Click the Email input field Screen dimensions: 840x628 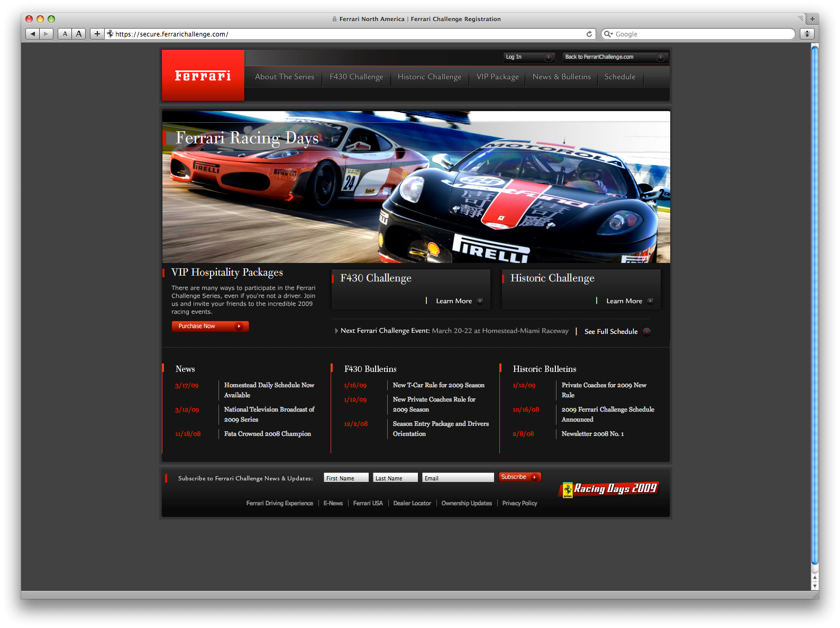tap(458, 478)
